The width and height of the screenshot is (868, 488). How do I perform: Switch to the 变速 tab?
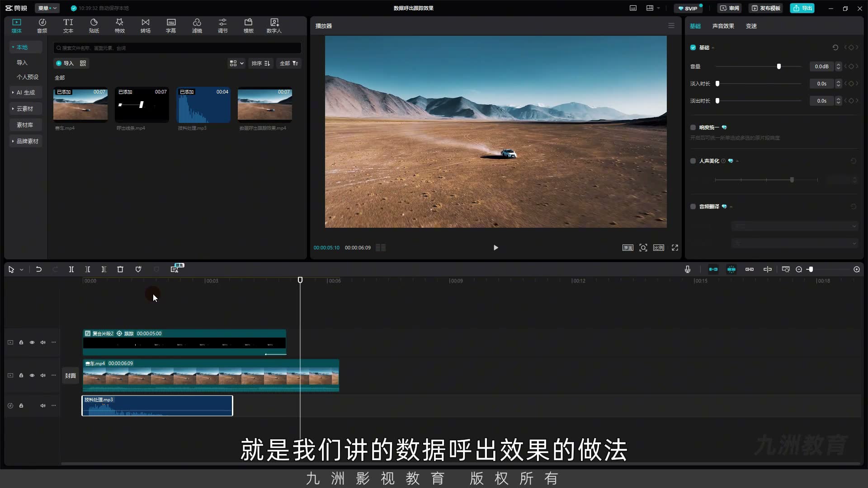[x=751, y=26]
